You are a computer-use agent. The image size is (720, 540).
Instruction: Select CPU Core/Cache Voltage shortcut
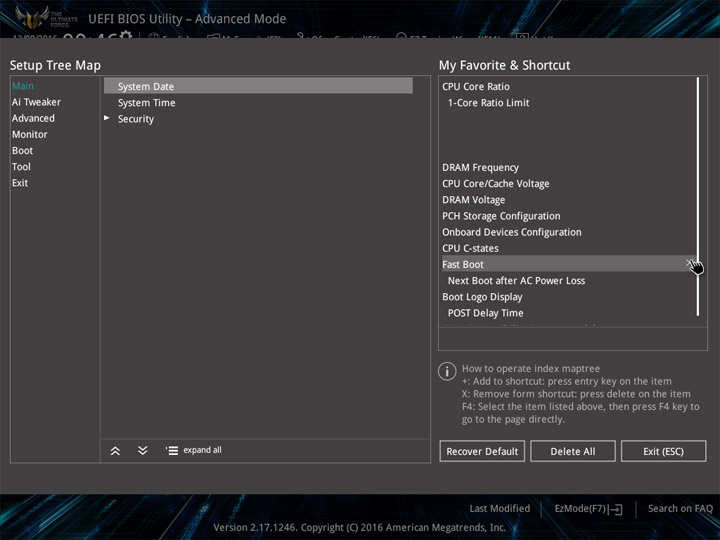pyautogui.click(x=495, y=184)
